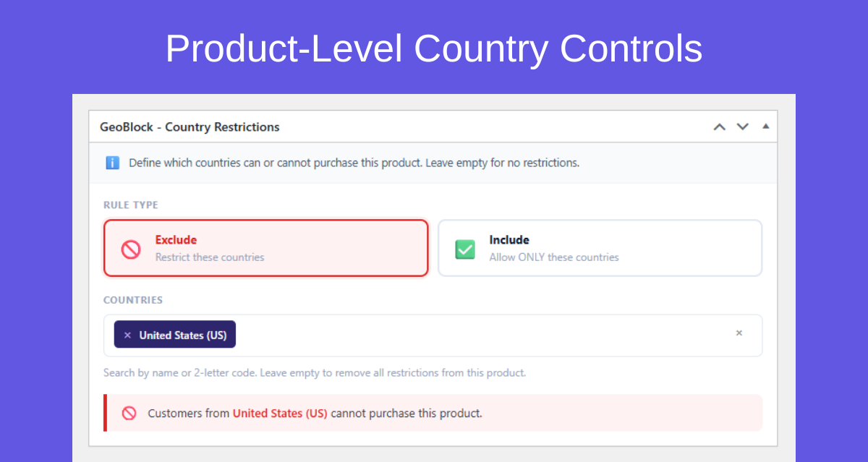Toggle the metabox by clicking its header bar

(x=434, y=127)
